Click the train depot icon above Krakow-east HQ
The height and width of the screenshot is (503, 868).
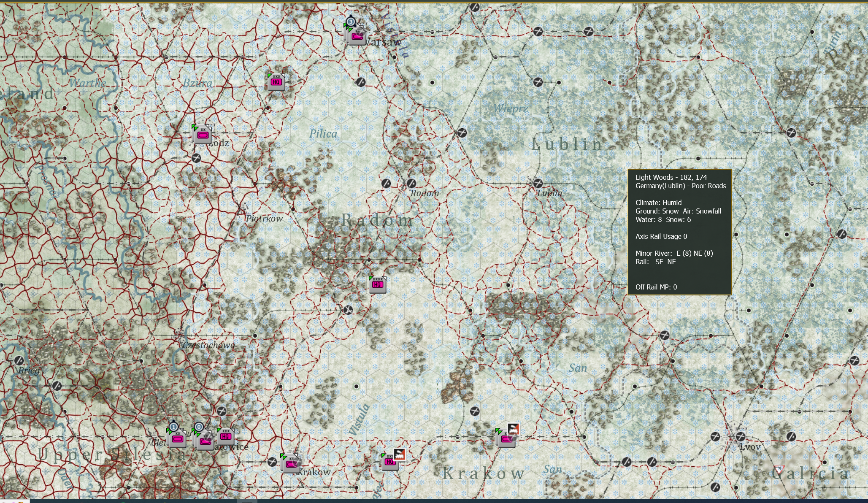click(399, 454)
